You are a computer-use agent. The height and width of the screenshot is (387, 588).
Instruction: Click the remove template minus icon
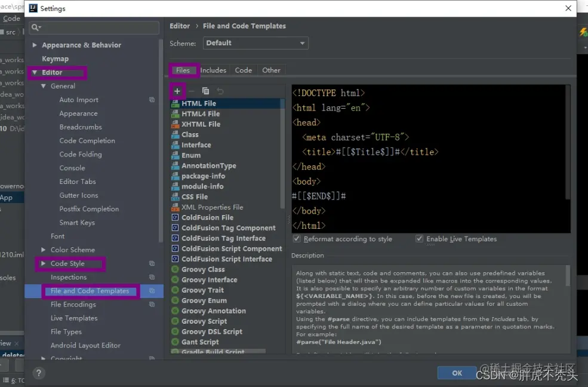click(x=191, y=91)
